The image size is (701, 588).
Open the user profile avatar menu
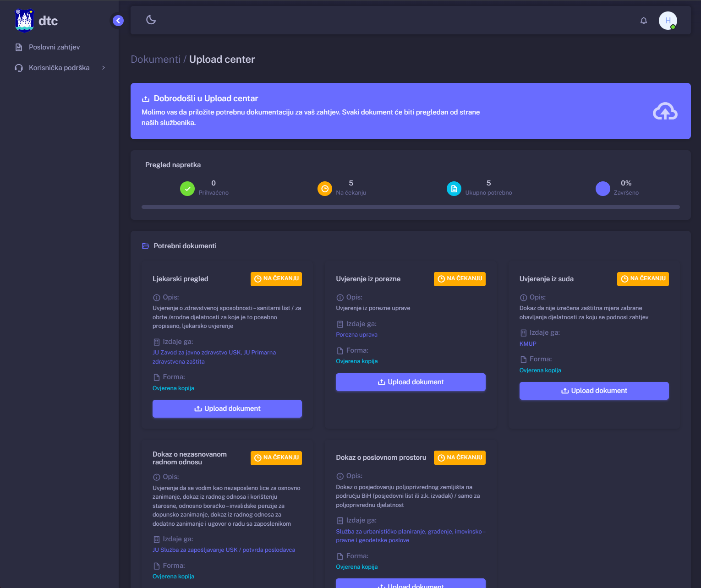668,21
